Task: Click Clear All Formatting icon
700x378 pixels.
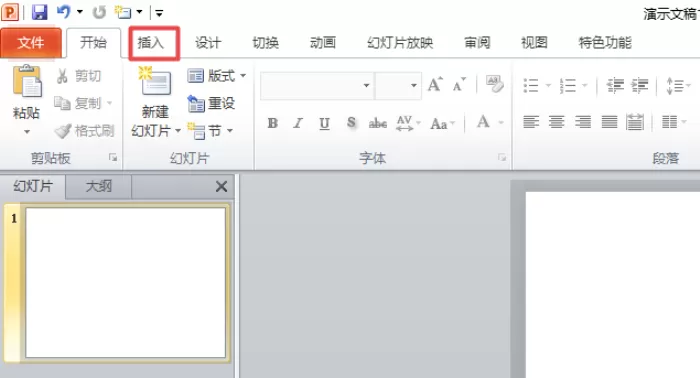Action: (x=494, y=84)
